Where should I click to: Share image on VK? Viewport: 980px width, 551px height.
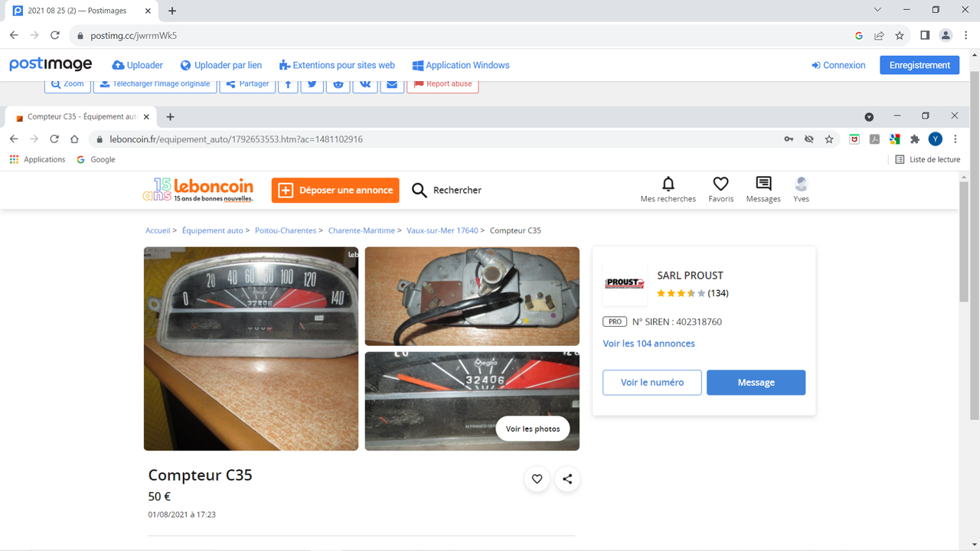click(x=365, y=84)
